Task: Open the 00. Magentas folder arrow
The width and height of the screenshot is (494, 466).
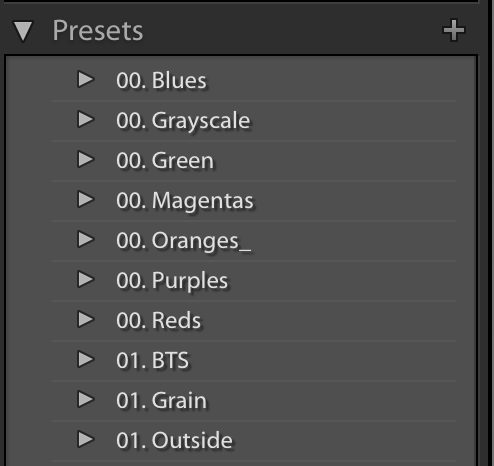Action: tap(86, 200)
